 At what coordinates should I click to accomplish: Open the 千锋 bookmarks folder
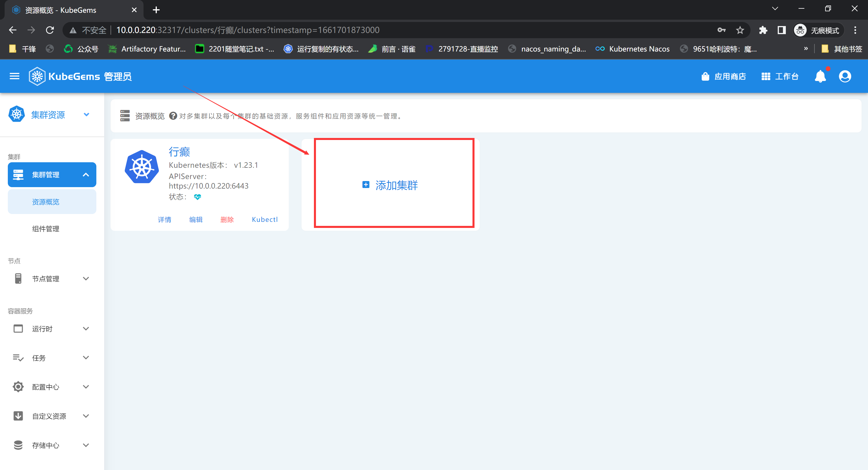pyautogui.click(x=22, y=49)
